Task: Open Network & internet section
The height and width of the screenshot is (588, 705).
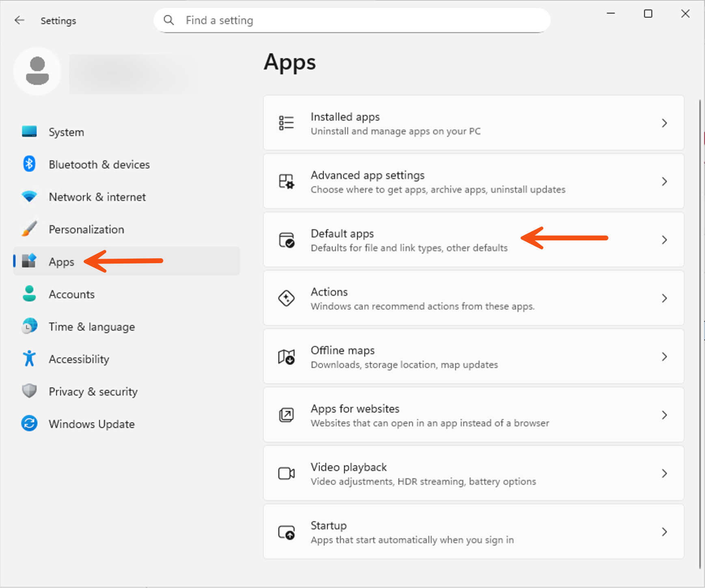Action: 127,197
